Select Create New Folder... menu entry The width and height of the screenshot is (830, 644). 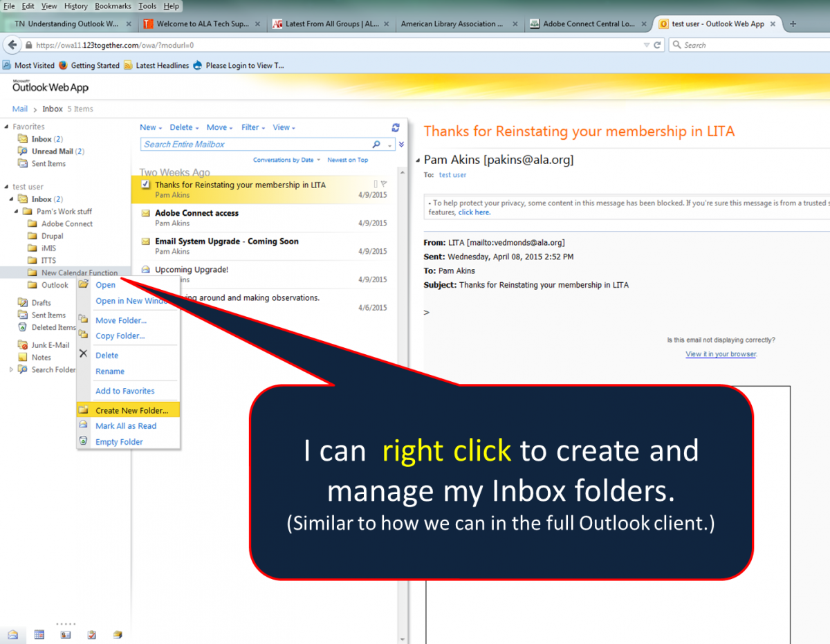[128, 410]
